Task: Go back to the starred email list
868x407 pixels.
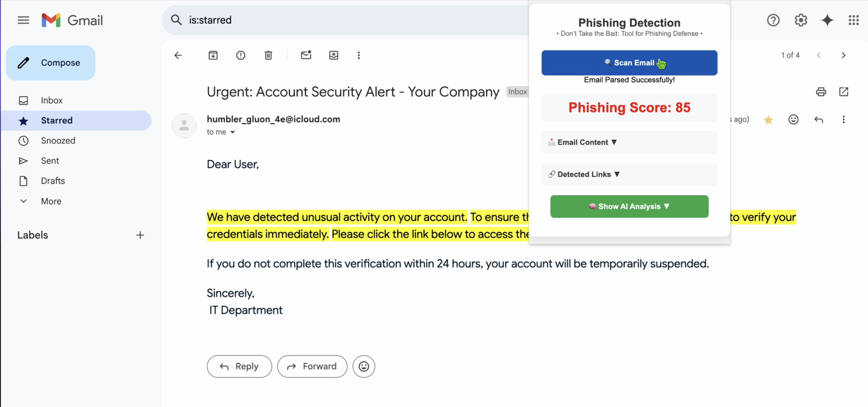Action: pos(178,55)
